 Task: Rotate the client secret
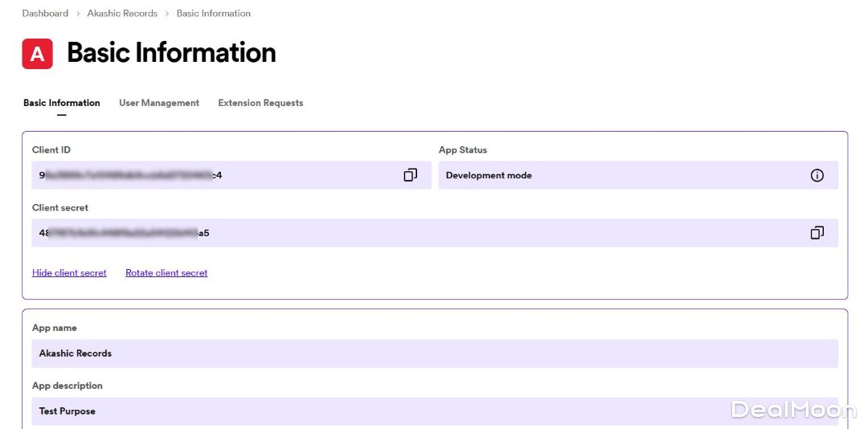(166, 273)
